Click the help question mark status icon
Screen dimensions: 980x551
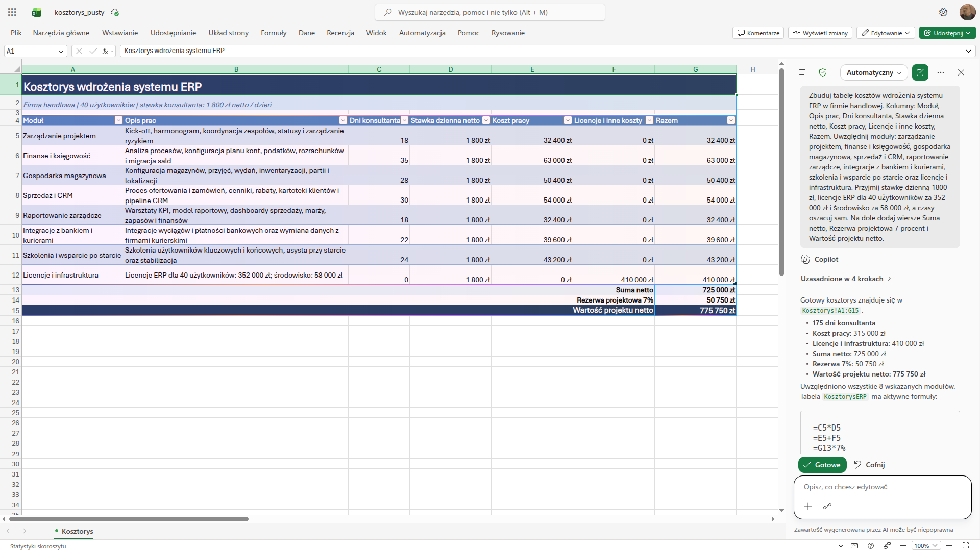point(871,546)
